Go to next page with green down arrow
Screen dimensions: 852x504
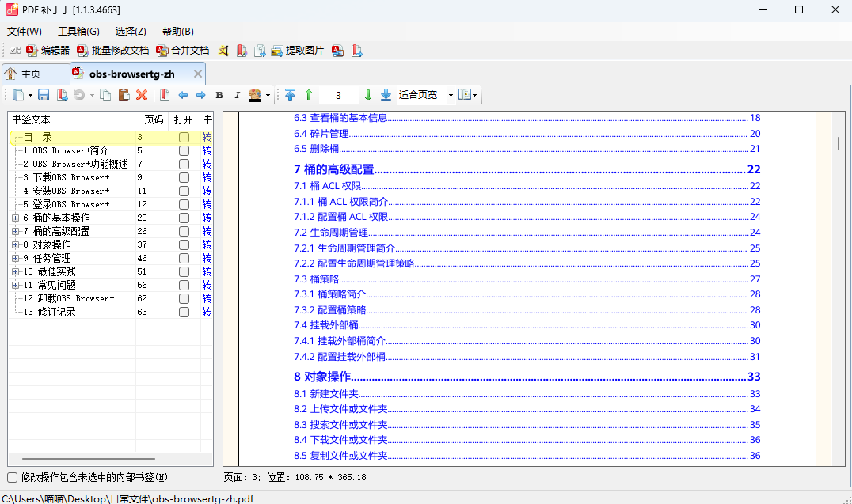click(368, 95)
